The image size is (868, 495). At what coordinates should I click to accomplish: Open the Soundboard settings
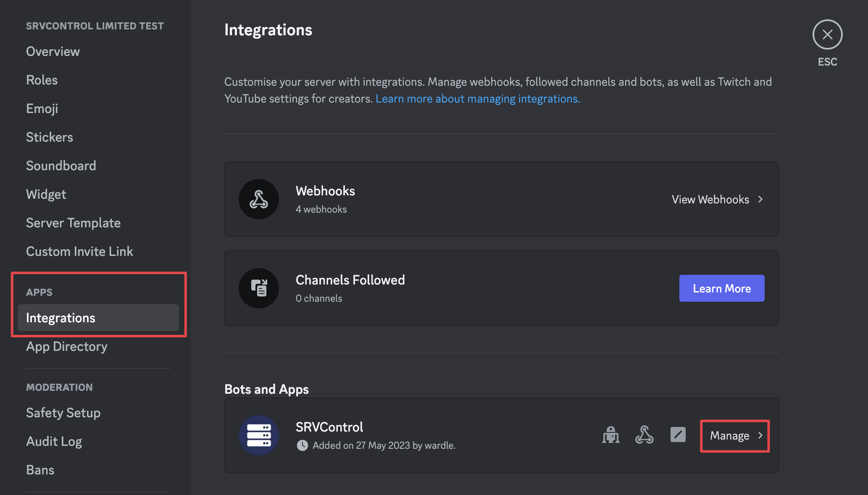[61, 166]
